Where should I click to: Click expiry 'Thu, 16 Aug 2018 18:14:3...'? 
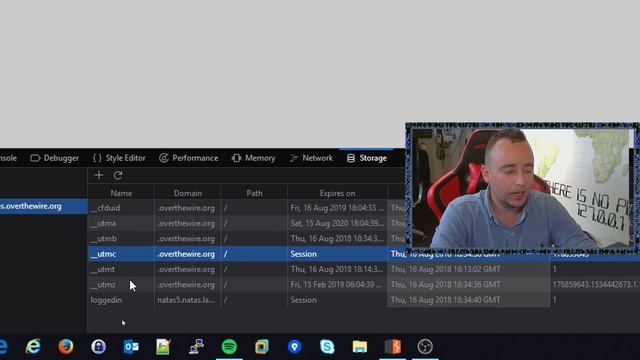coord(337,269)
